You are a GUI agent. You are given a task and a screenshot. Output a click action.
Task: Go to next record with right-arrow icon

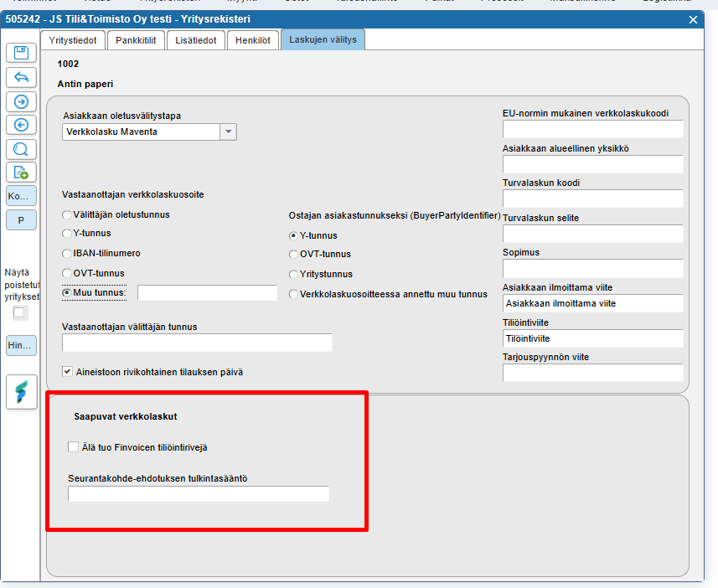tap(21, 101)
